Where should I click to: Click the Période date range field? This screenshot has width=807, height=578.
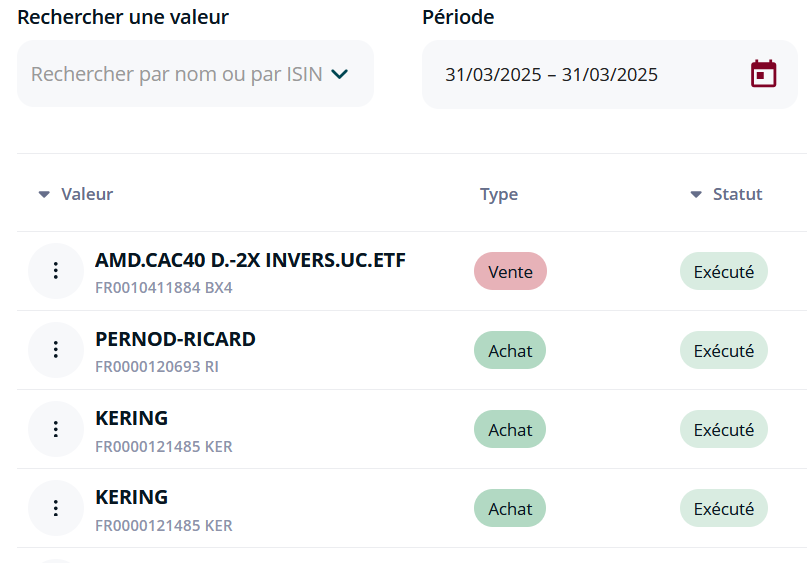tap(610, 74)
